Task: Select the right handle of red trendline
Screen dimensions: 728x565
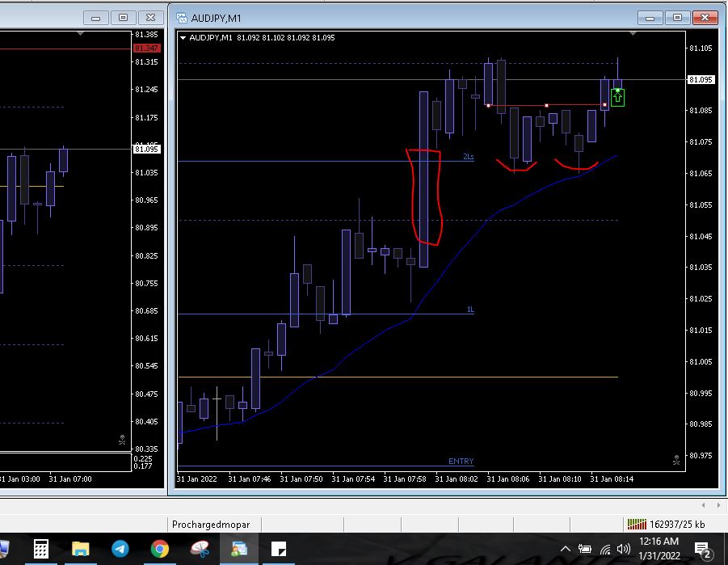Action: pos(604,105)
